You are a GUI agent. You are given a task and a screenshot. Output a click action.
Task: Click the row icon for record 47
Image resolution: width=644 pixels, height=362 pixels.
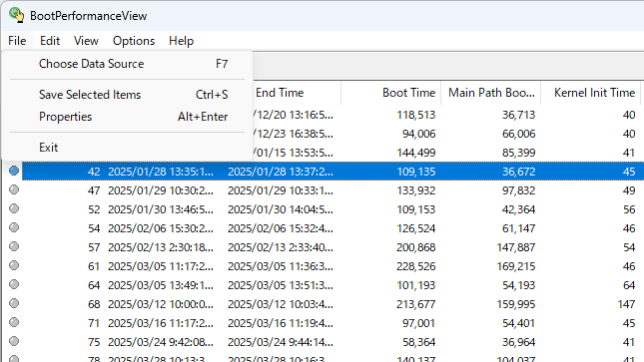14,189
